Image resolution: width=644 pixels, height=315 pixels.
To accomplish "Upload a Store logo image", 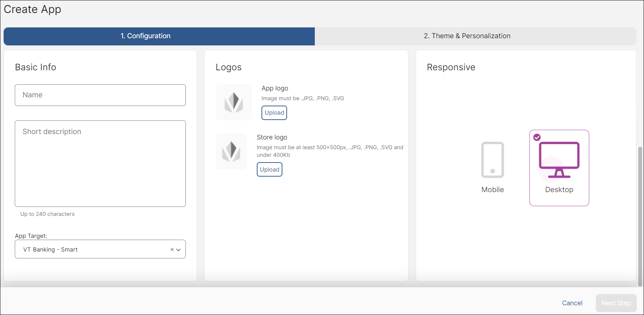I will click(x=269, y=169).
